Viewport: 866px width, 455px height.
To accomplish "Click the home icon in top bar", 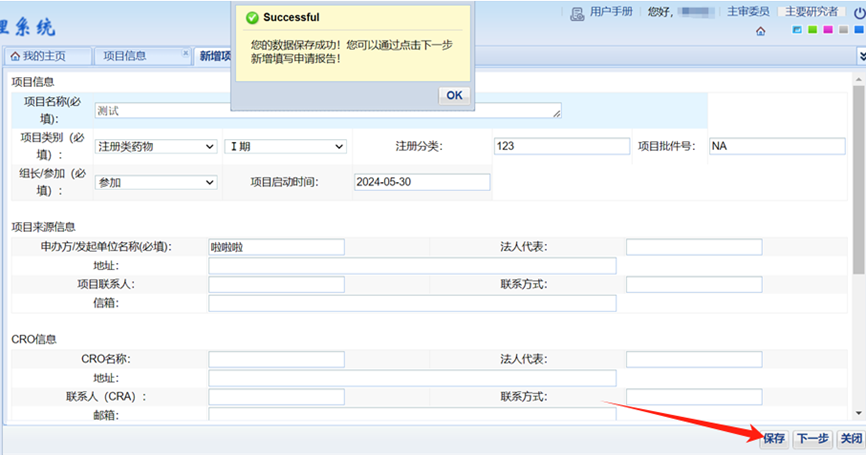I will click(761, 31).
